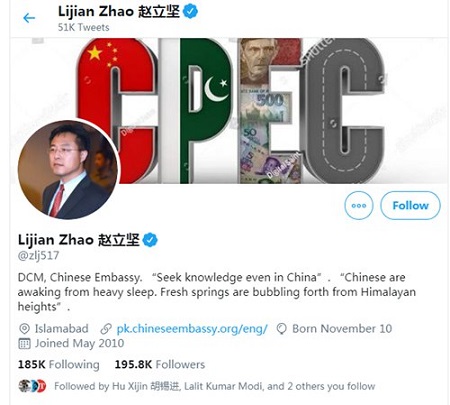Click the @zlj517 handle text
Viewport: 450px width, 405px height.
[x=38, y=256]
